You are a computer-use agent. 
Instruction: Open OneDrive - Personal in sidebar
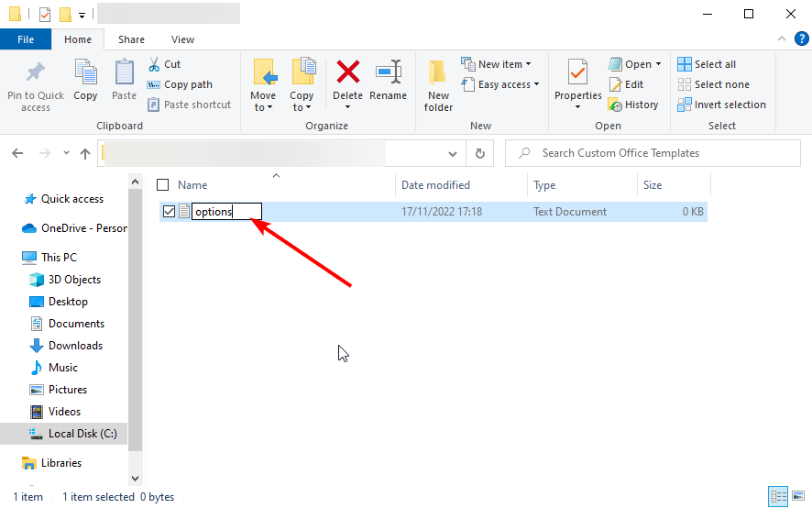click(x=74, y=228)
